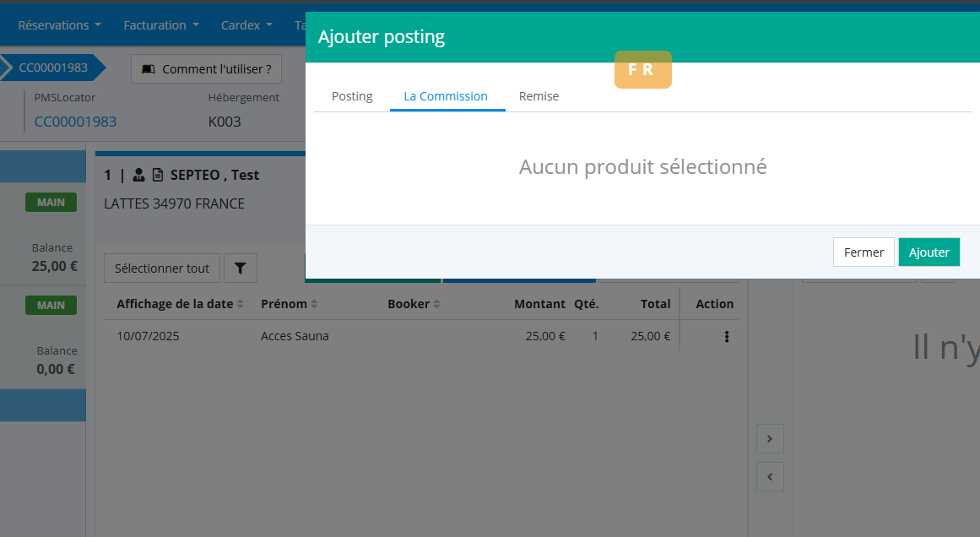
Task: Open the three-dot action menu for Acces Sauna
Action: (726, 336)
